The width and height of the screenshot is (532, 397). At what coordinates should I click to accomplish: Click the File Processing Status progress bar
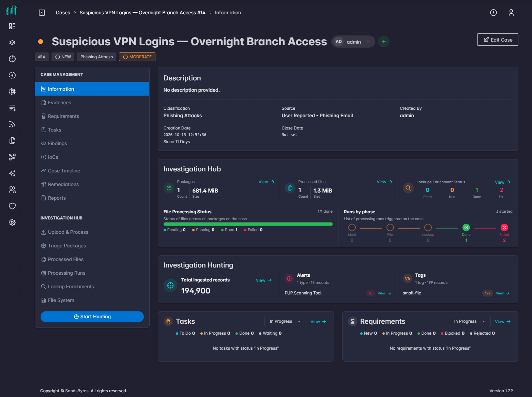coord(248,224)
